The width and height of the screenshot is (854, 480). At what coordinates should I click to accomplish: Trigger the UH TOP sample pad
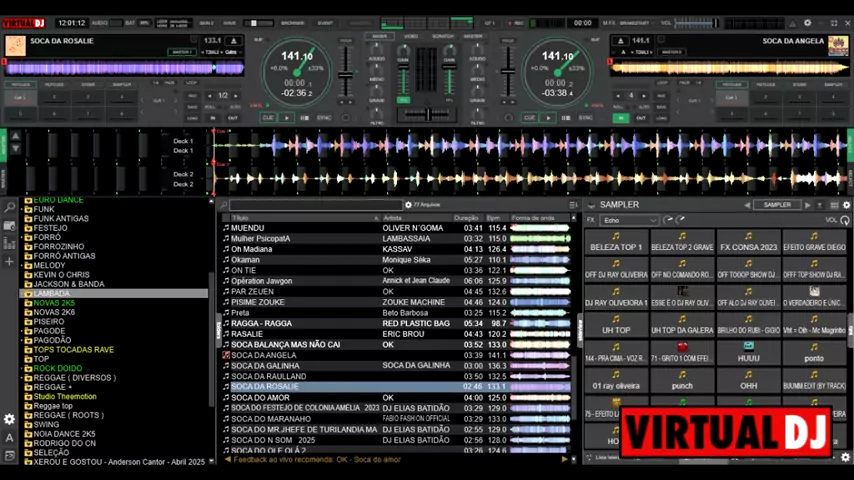[616, 325]
